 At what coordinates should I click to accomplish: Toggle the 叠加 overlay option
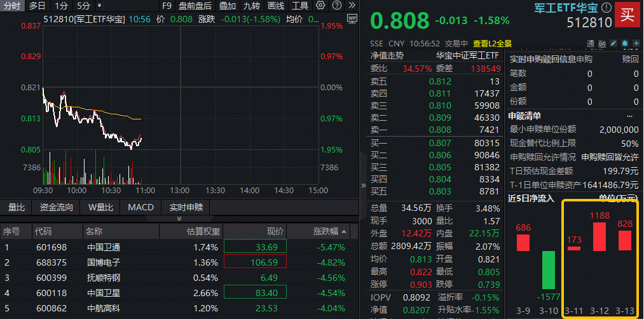[227, 6]
